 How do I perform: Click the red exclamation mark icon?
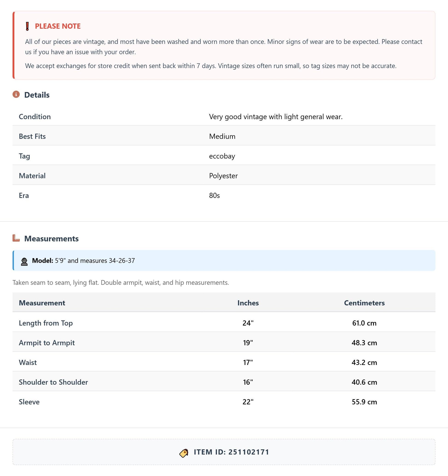pyautogui.click(x=27, y=26)
